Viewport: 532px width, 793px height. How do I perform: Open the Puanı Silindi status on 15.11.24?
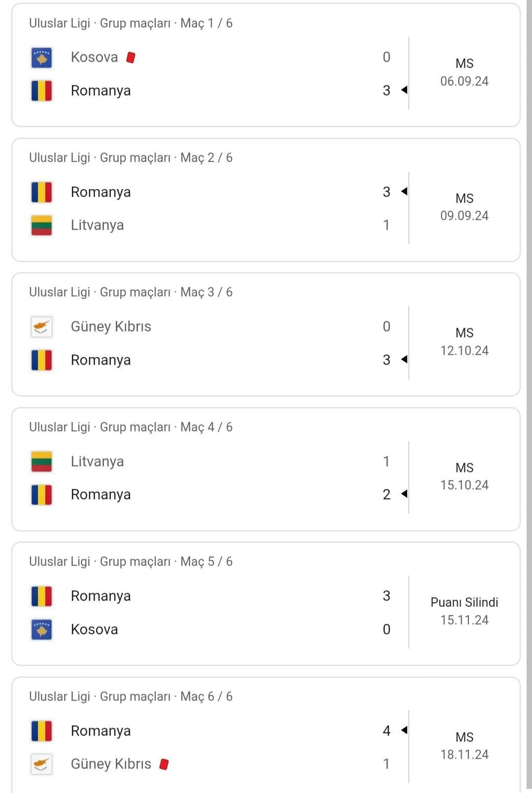pos(464,602)
